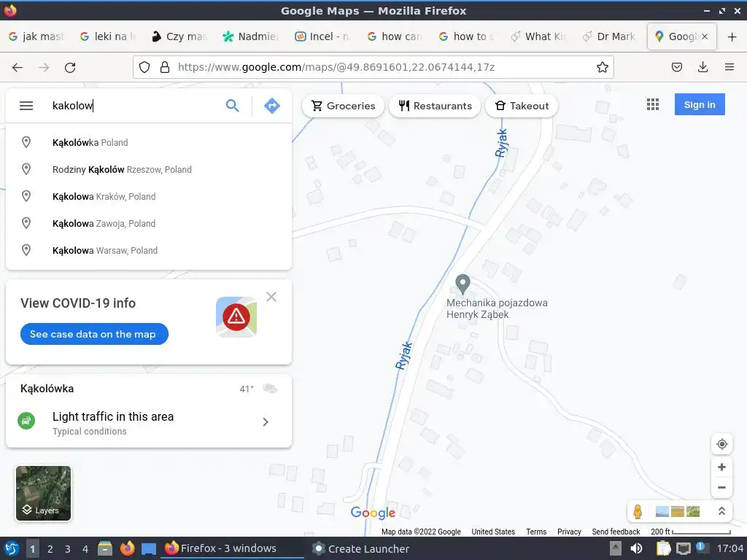Select suggestion Kąkolowa Warsaw, Poland
The width and height of the screenshot is (747, 560).
pos(149,251)
